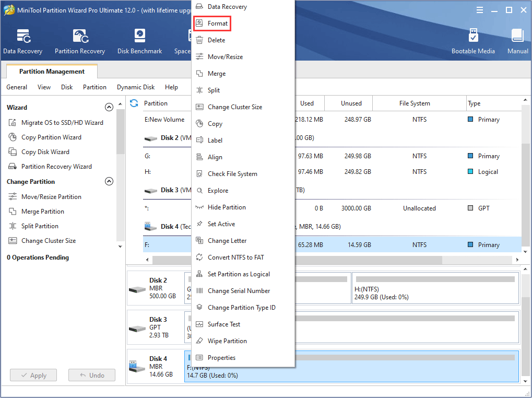Open the hamburger menu in the title bar

480,10
